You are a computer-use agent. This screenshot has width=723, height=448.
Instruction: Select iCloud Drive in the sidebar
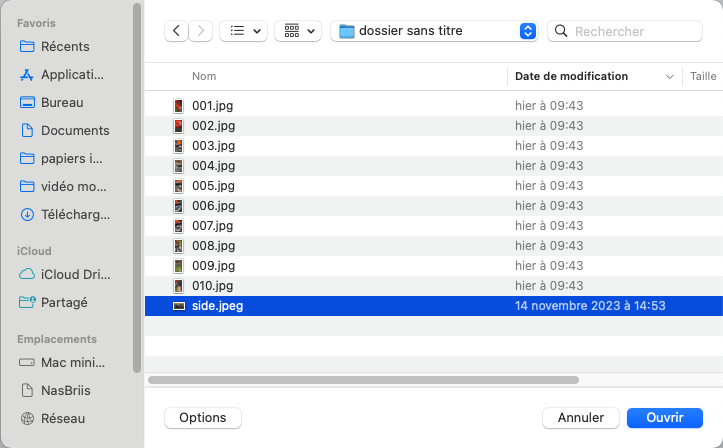tap(75, 274)
